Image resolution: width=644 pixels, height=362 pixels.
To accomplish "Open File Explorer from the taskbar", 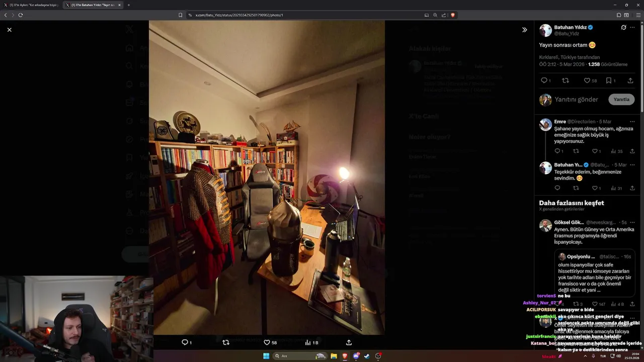I will [334, 356].
